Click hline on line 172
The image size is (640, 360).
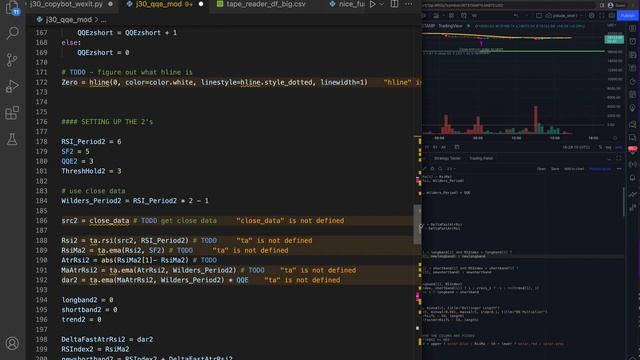pos(99,82)
